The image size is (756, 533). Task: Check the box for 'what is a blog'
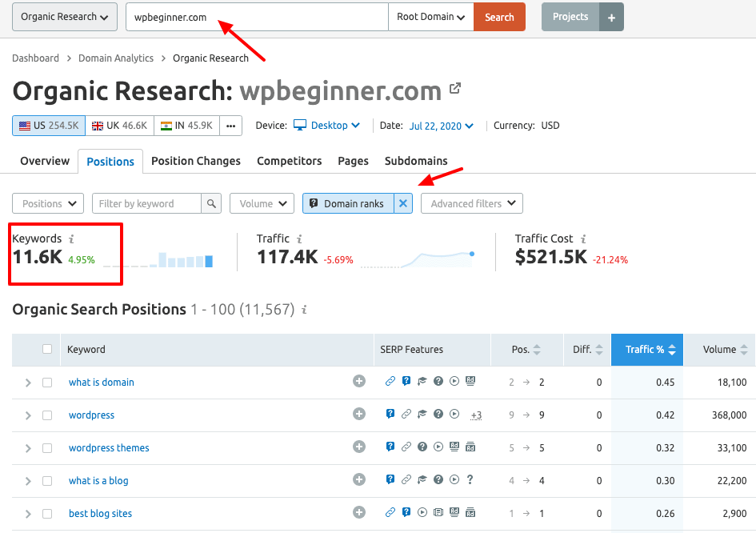[46, 481]
